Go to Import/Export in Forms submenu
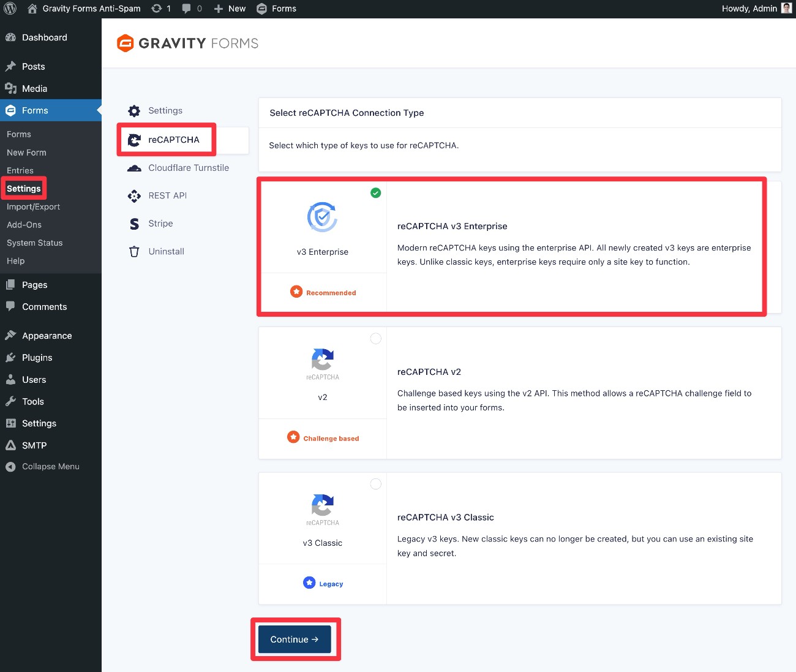Screen dimensions: 796x672 pos(33,207)
